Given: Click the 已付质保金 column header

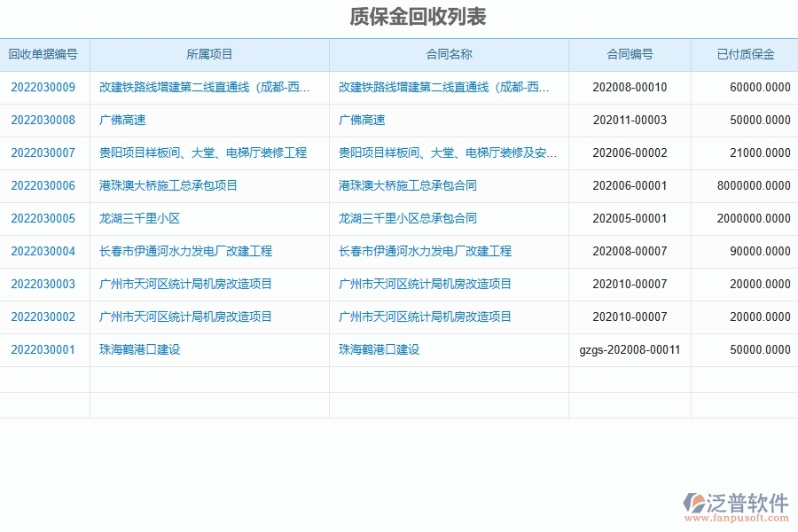Looking at the screenshot, I should click(x=746, y=54).
